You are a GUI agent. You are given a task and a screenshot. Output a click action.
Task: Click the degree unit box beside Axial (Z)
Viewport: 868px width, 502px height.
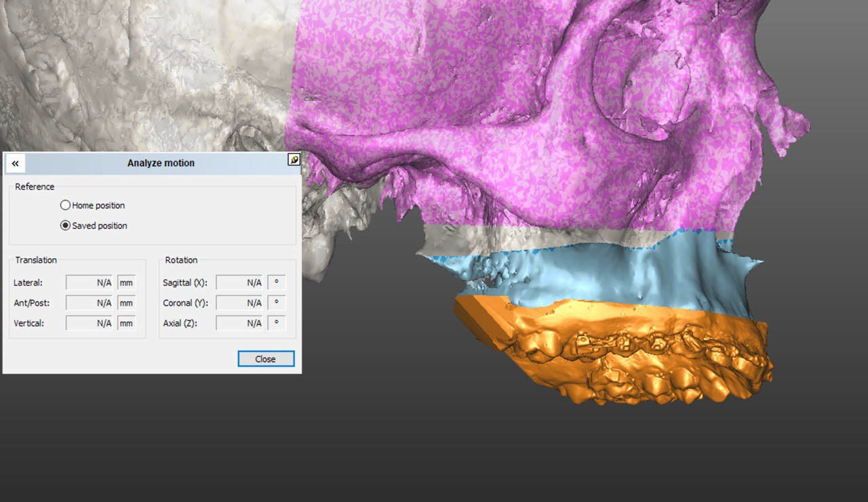pos(277,323)
